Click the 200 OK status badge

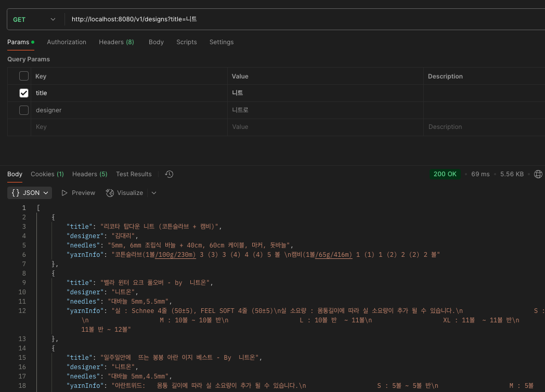(x=445, y=174)
